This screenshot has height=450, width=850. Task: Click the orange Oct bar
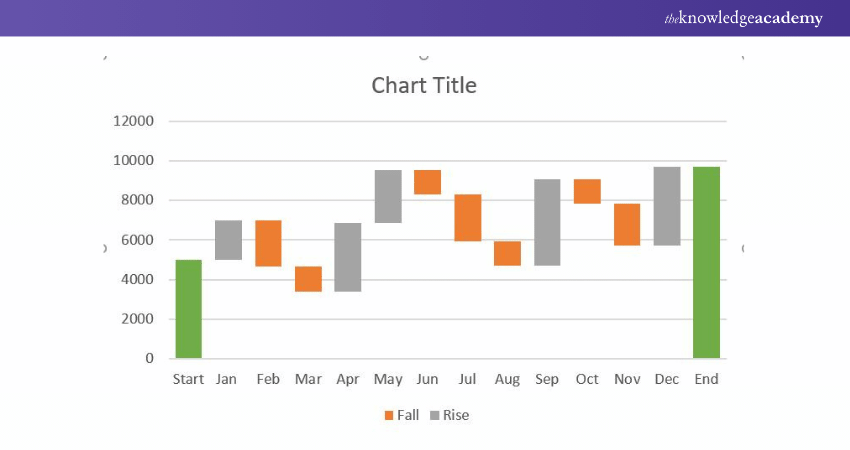coord(587,191)
